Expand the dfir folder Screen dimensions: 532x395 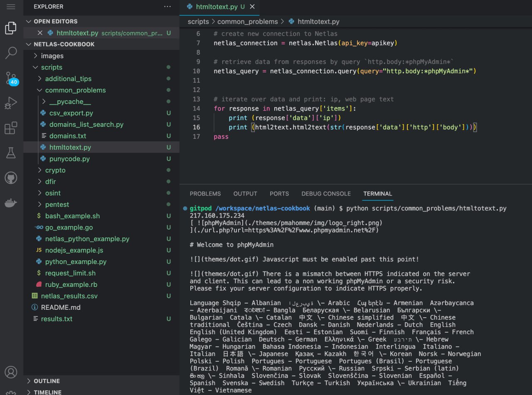click(40, 182)
